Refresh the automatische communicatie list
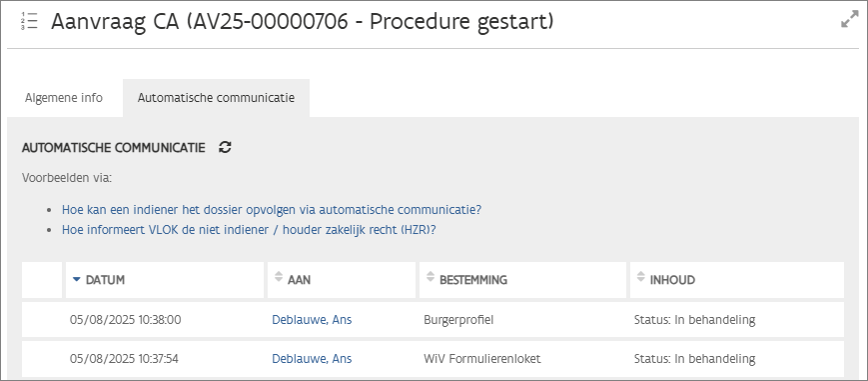The image size is (868, 381). pos(225,148)
